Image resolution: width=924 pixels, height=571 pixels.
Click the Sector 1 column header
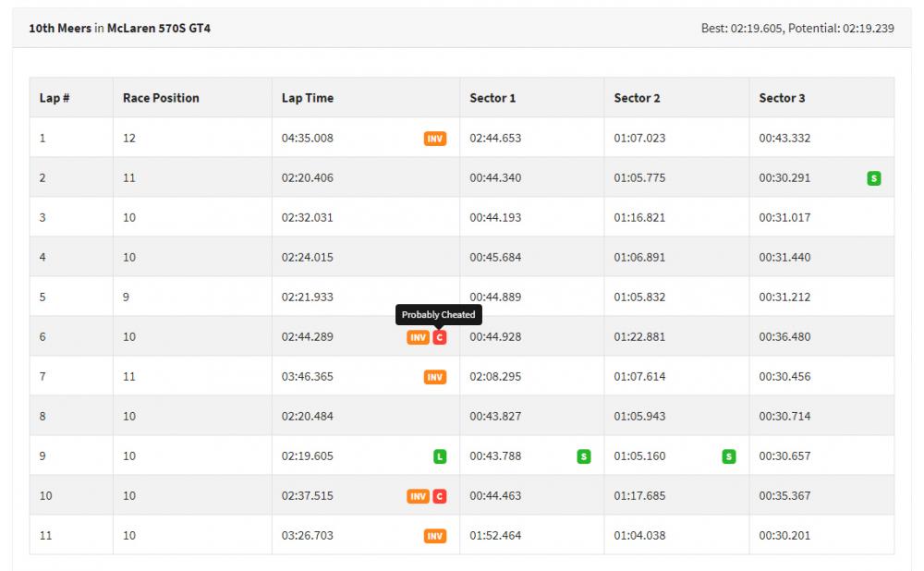[492, 98]
